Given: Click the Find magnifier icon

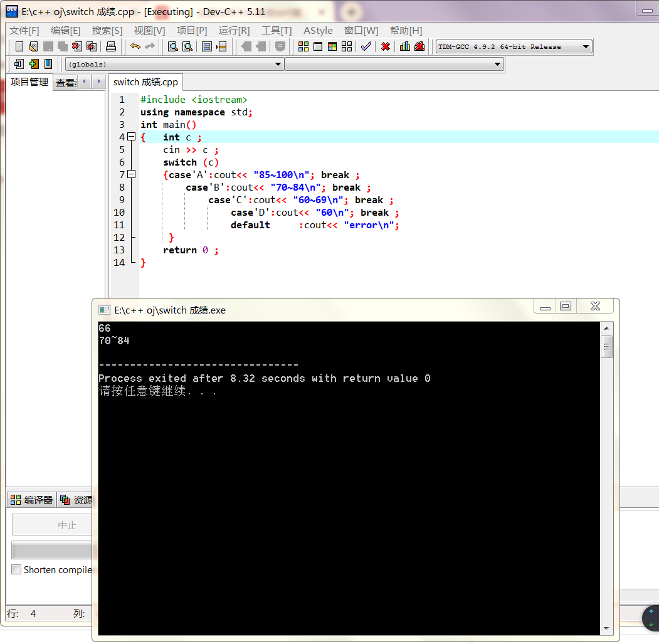Looking at the screenshot, I should (172, 46).
